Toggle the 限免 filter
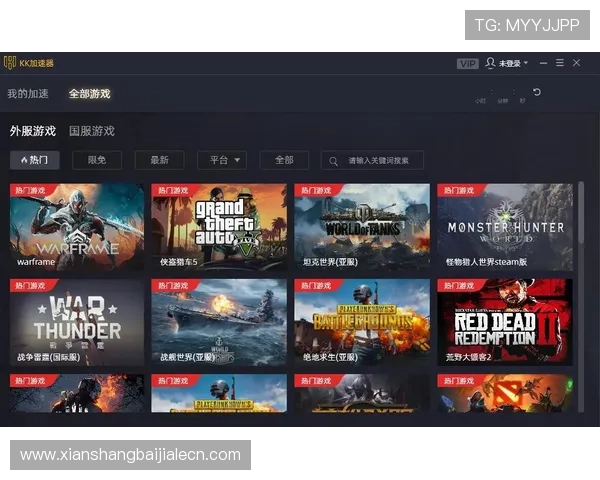The height and width of the screenshot is (480, 600). click(97, 160)
